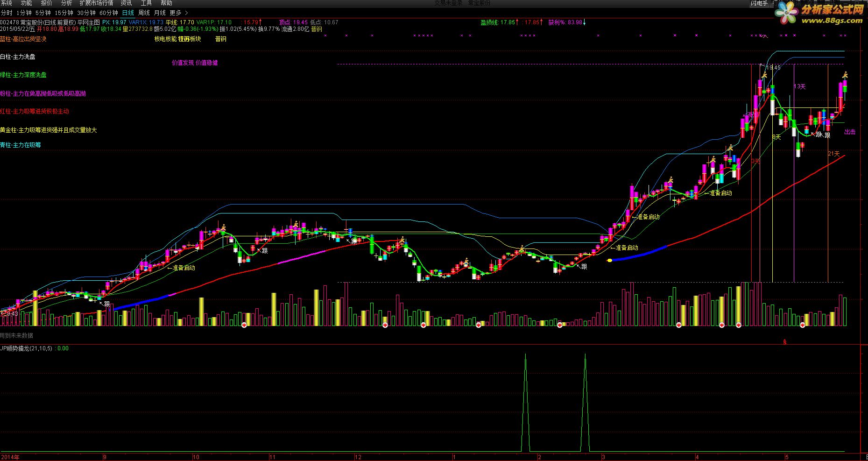Click the arrow next to 更多
Viewport: 868px width, 461px height.
pyautogui.click(x=187, y=13)
